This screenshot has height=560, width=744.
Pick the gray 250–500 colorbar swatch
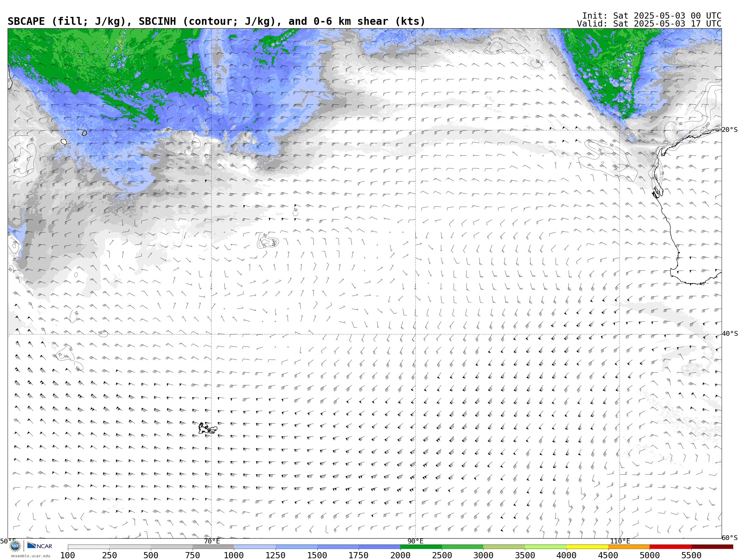pyautogui.click(x=130, y=547)
